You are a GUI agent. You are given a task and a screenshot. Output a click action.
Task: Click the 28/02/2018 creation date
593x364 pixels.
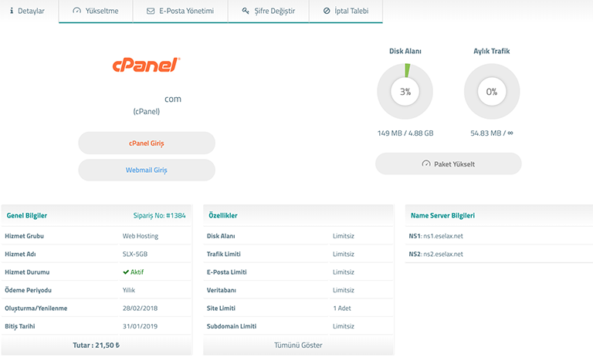coord(140,308)
